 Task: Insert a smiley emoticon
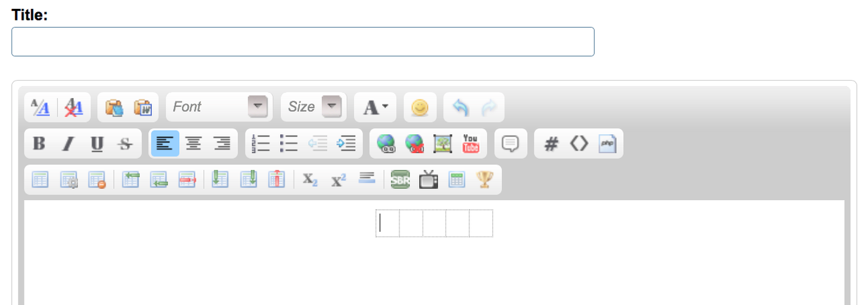tap(420, 107)
